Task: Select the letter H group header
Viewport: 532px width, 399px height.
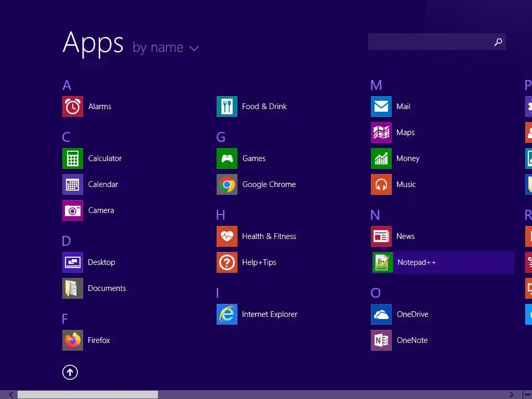Action: [x=220, y=215]
